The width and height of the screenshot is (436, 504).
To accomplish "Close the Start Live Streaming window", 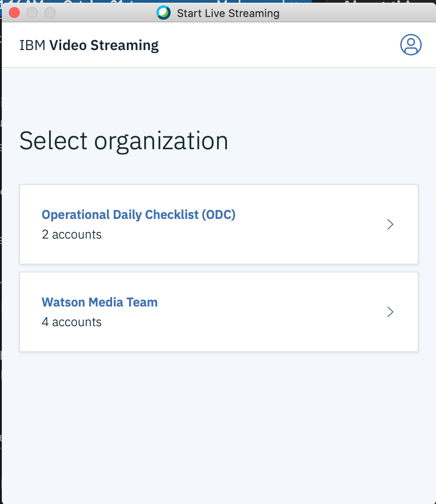I will (x=14, y=13).
